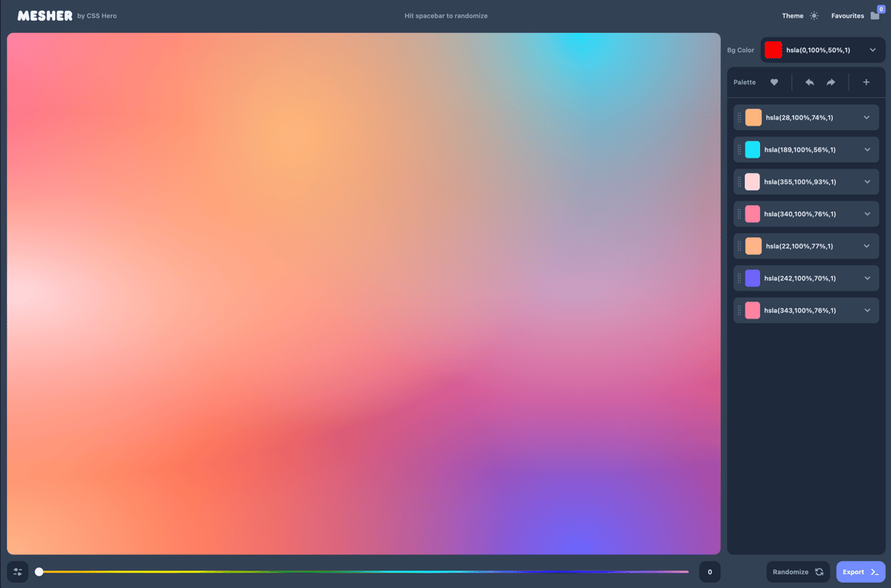Viewport: 891px width, 588px height.
Task: Open the Favourites folder icon
Action: click(875, 16)
